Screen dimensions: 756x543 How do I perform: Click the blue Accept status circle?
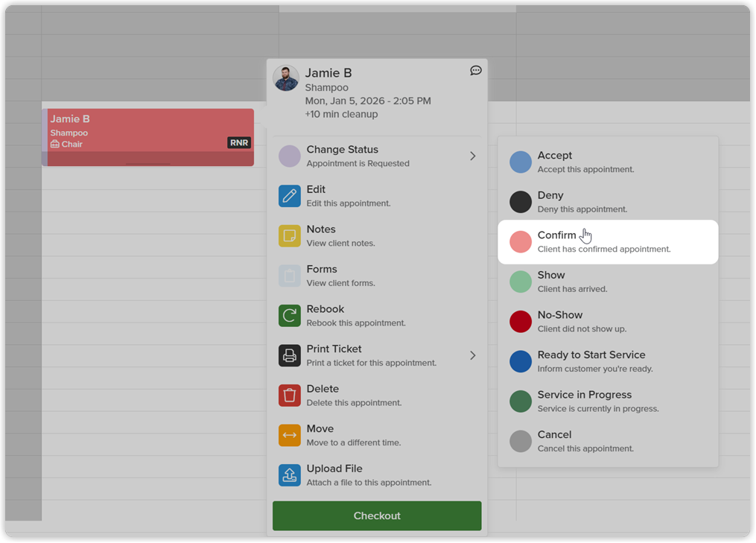[520, 162]
